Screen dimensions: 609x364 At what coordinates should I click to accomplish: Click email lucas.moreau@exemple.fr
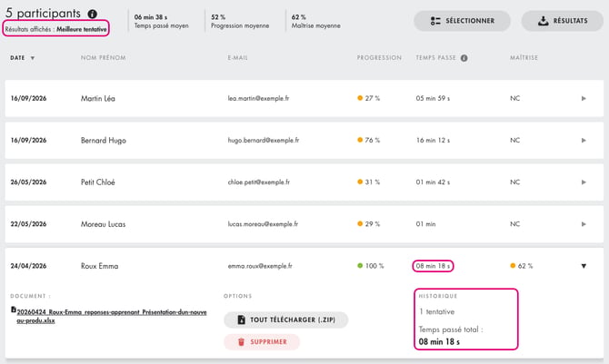coord(263,224)
